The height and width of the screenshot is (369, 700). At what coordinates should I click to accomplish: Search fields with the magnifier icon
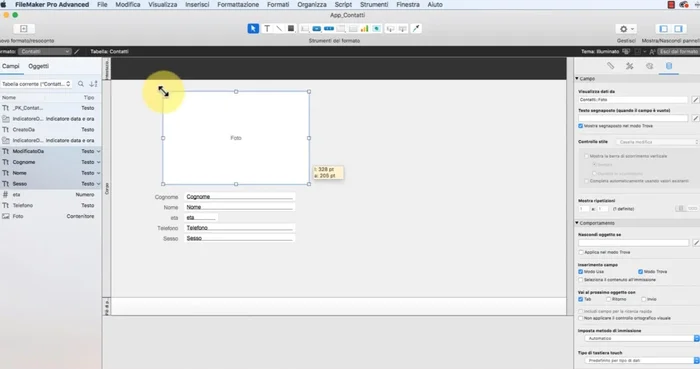pos(81,84)
